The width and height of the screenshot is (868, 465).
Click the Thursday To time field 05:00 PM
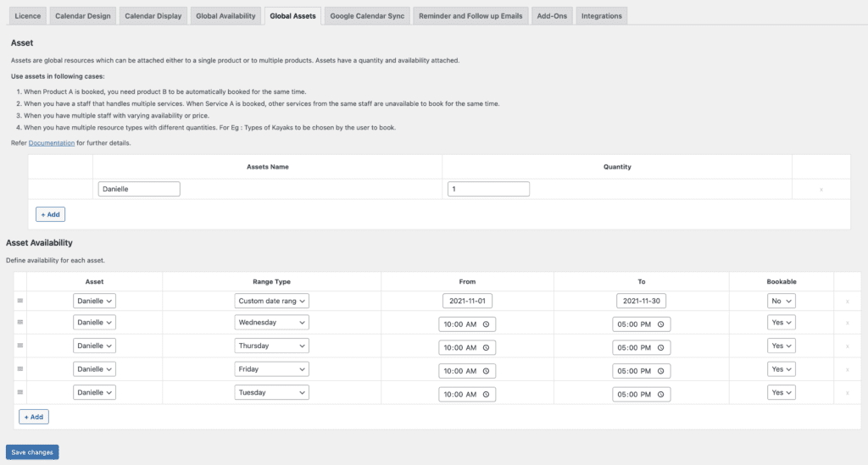pyautogui.click(x=641, y=348)
